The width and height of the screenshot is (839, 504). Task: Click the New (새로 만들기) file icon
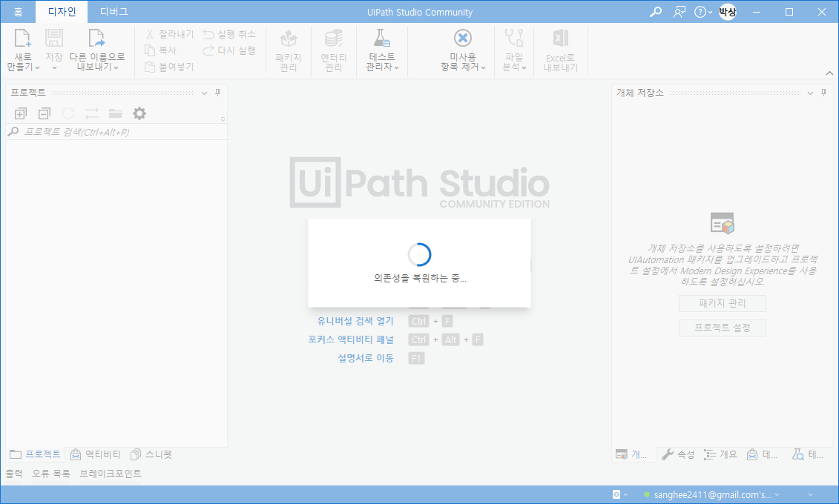tap(22, 39)
